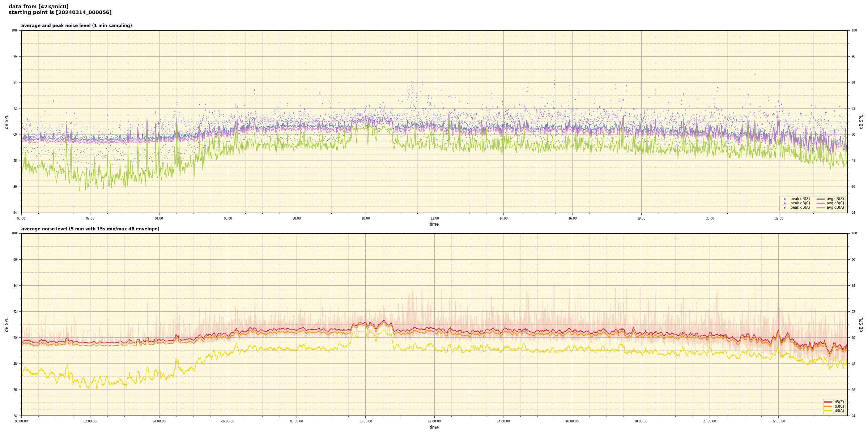Click the 'data from [423/mic0]' header text
Viewport: 868px width, 434px height.
point(38,7)
